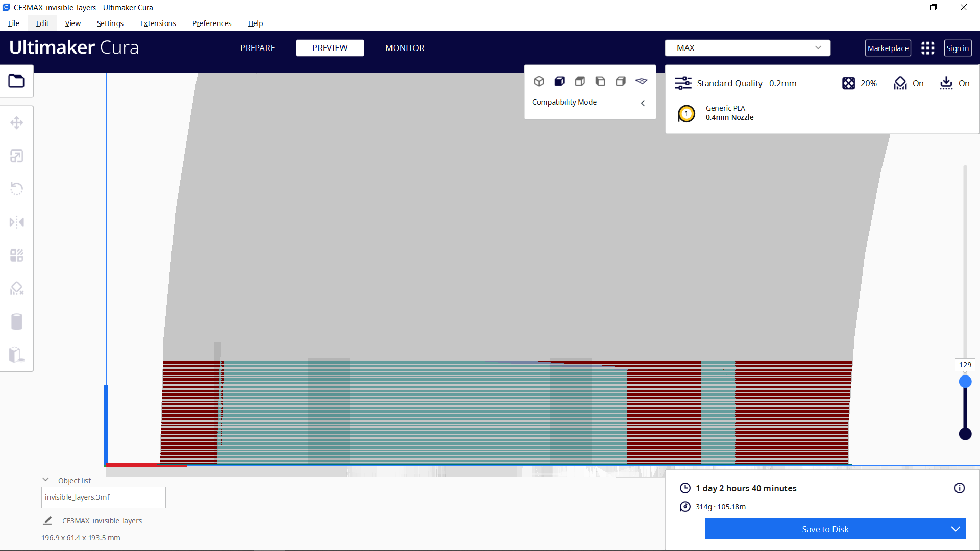Click the Marketplace button
This screenshot has height=551, width=980.
point(888,48)
